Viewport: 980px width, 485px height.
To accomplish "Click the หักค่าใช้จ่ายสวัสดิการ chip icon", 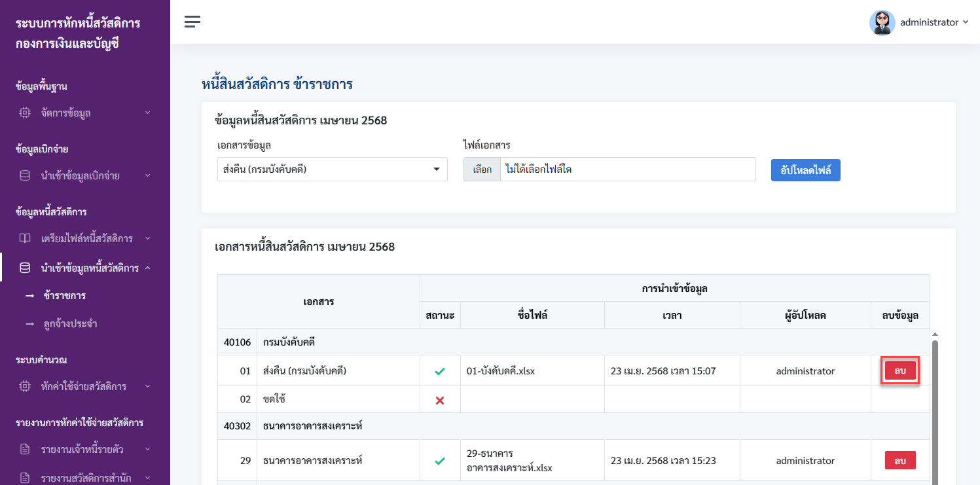I will [25, 386].
